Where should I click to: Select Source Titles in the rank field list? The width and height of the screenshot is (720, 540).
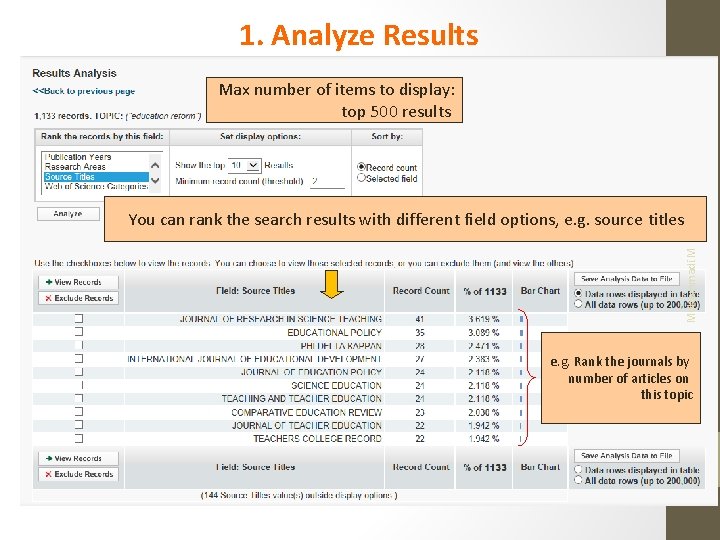(96, 177)
